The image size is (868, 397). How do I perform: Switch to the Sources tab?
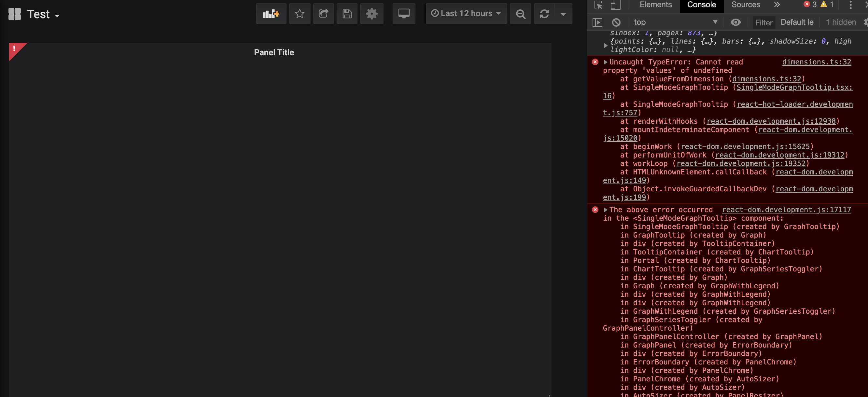[745, 5]
